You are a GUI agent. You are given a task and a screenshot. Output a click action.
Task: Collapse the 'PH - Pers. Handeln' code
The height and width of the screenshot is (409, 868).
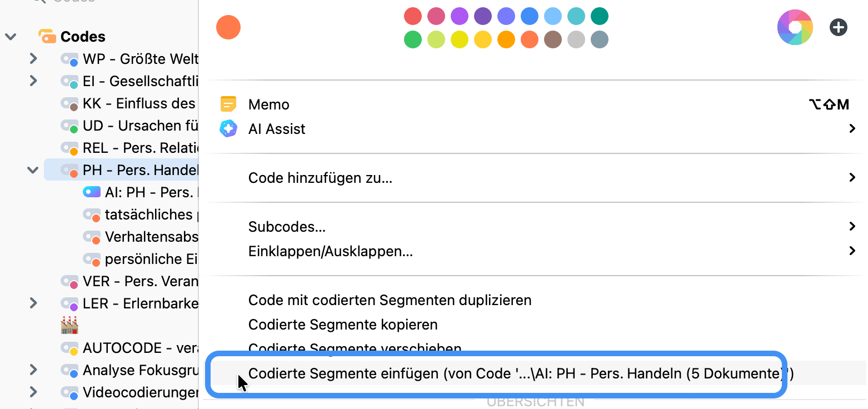pyautogui.click(x=32, y=169)
